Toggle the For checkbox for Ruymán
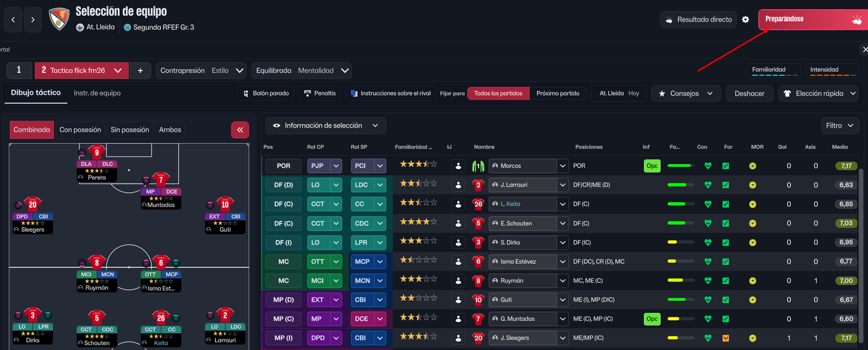 click(x=726, y=281)
